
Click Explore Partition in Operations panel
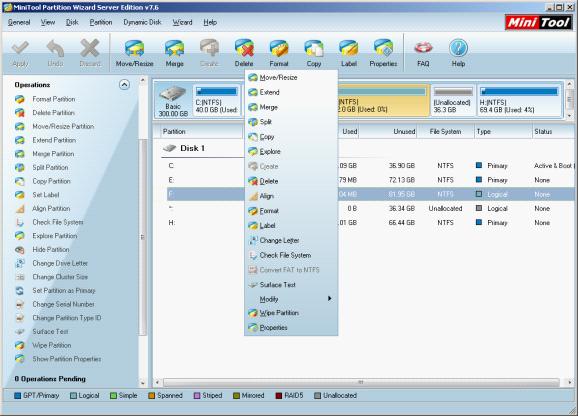point(55,236)
